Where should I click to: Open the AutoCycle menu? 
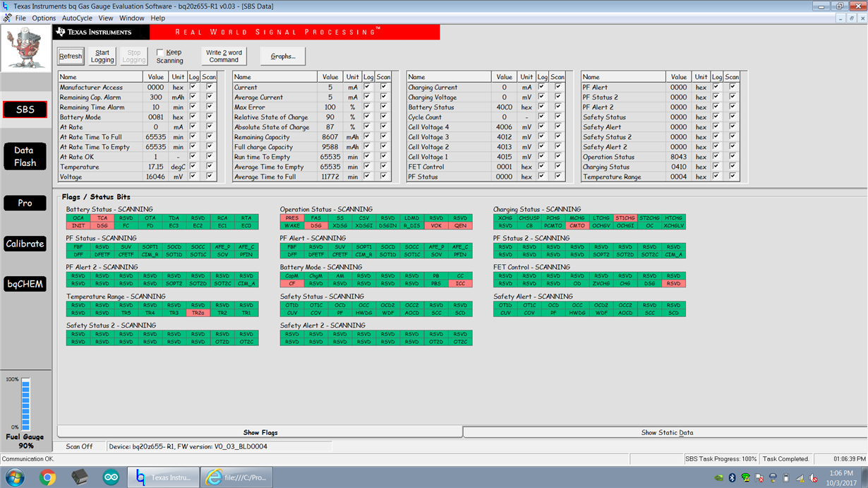pos(77,18)
